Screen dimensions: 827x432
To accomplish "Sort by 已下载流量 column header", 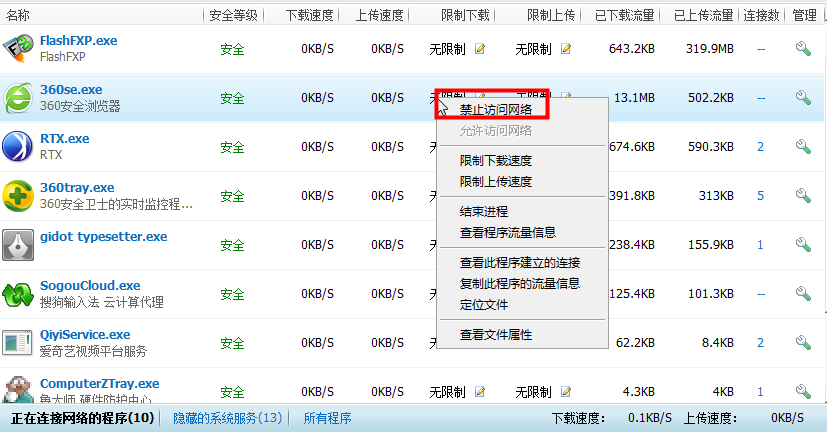I will [624, 15].
